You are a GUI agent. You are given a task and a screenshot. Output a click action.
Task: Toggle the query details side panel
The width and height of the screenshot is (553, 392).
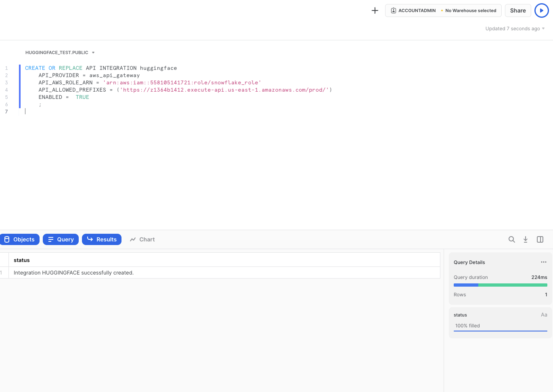coord(540,239)
